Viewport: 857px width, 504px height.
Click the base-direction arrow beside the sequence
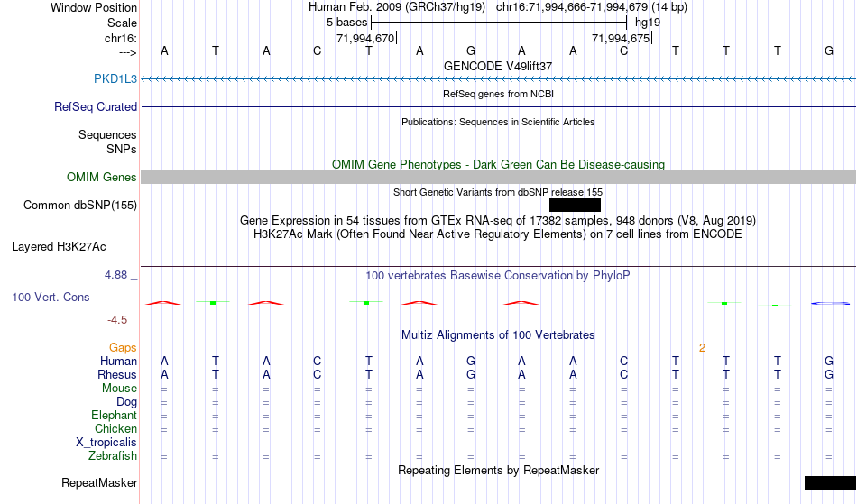tap(127, 52)
